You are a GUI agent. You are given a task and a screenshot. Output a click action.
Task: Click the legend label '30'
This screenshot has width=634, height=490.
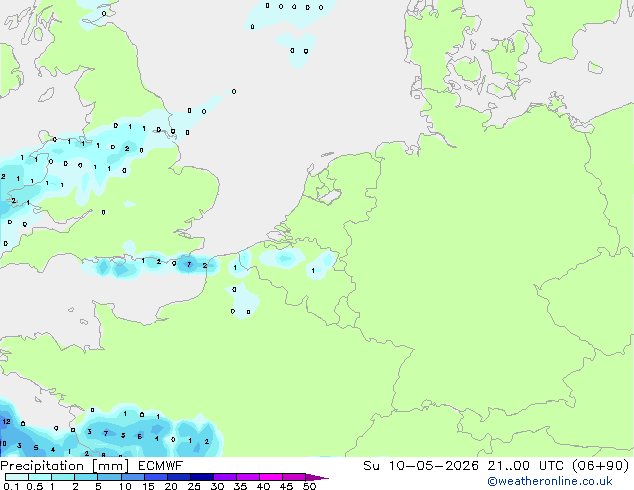point(217,486)
